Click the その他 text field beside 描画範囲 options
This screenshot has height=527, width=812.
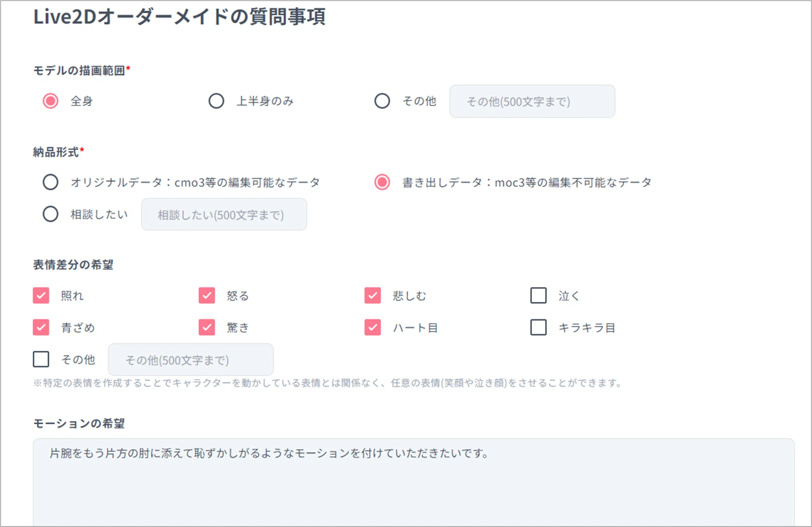532,101
